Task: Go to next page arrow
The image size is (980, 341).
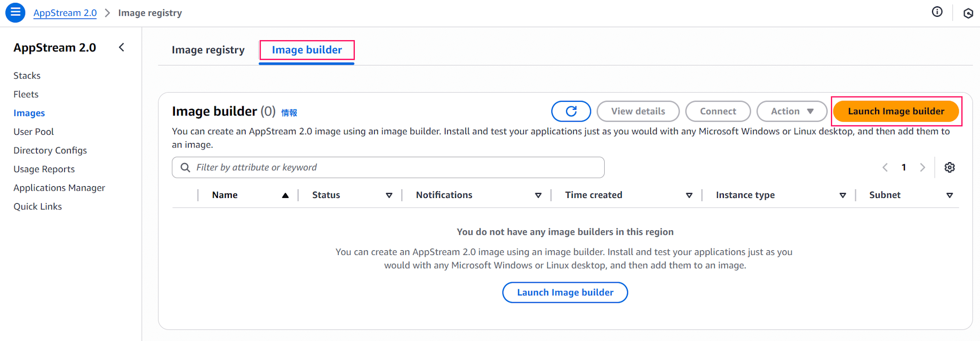Action: pyautogui.click(x=922, y=168)
